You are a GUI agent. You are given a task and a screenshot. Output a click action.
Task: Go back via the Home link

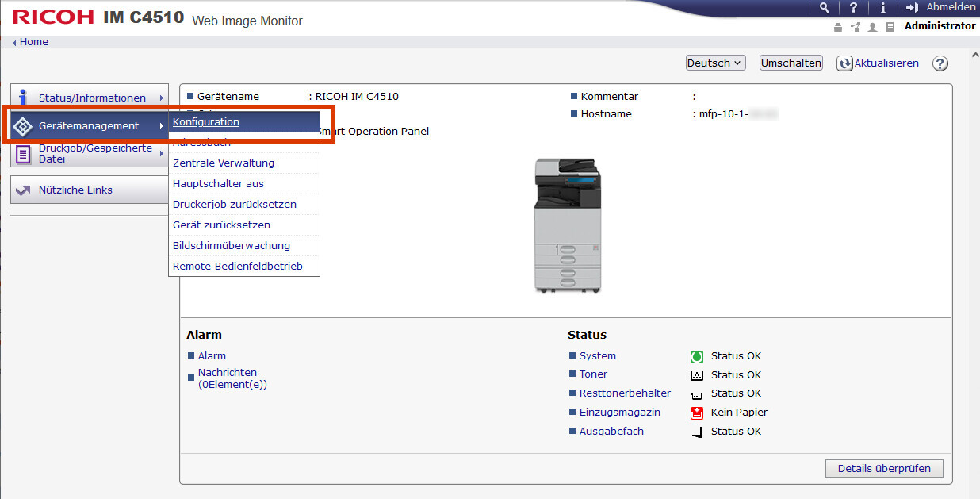click(x=31, y=42)
